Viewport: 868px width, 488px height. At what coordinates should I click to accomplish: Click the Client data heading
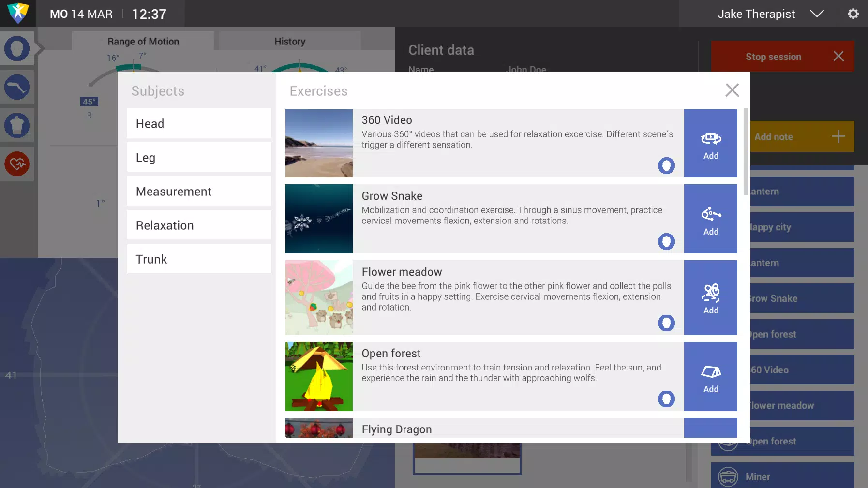point(441,50)
